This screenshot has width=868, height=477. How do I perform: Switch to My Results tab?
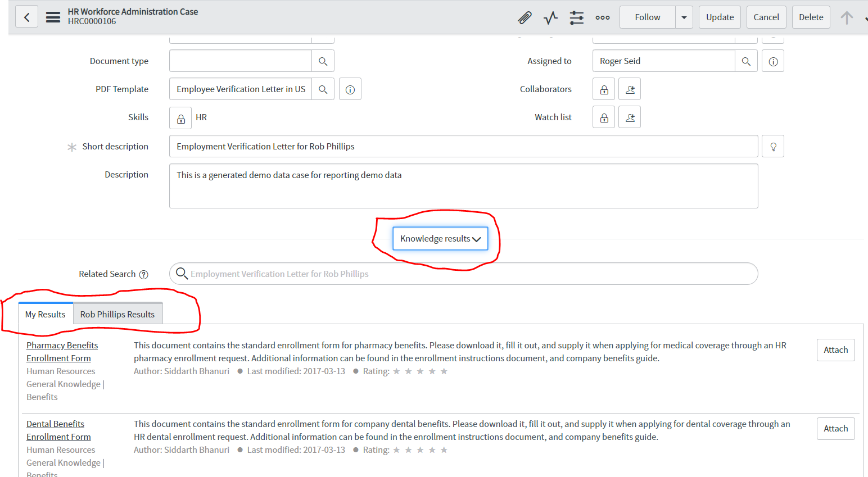point(46,314)
